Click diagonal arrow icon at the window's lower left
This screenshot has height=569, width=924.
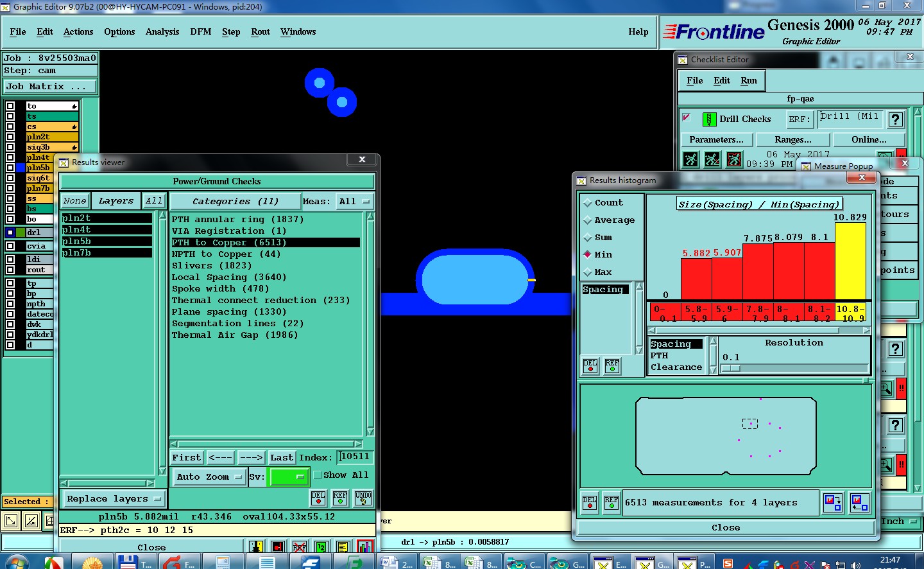(11, 521)
